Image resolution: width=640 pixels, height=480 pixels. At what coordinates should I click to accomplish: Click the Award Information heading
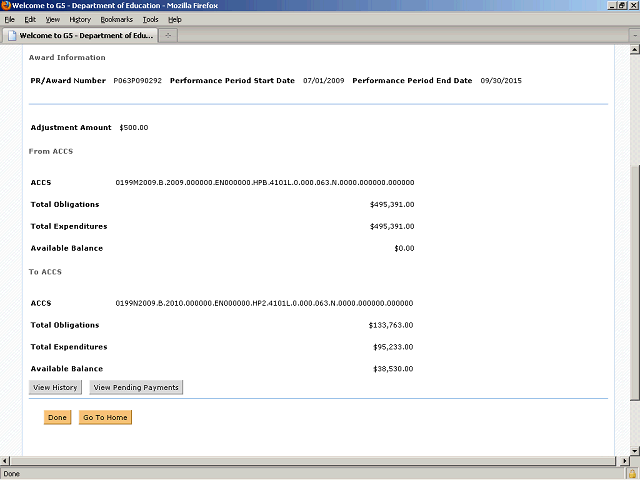67,58
